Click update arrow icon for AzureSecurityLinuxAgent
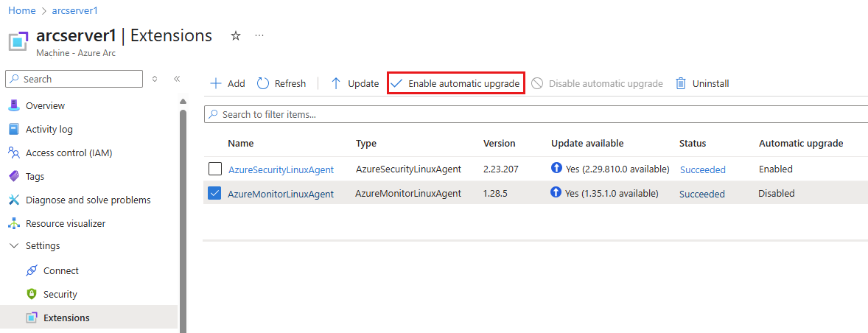 tap(557, 168)
